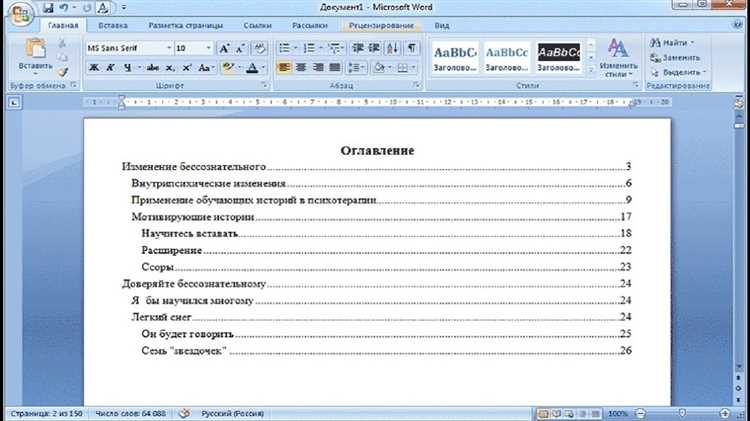
Task: Toggle italic (К) formatting
Action: (x=110, y=68)
